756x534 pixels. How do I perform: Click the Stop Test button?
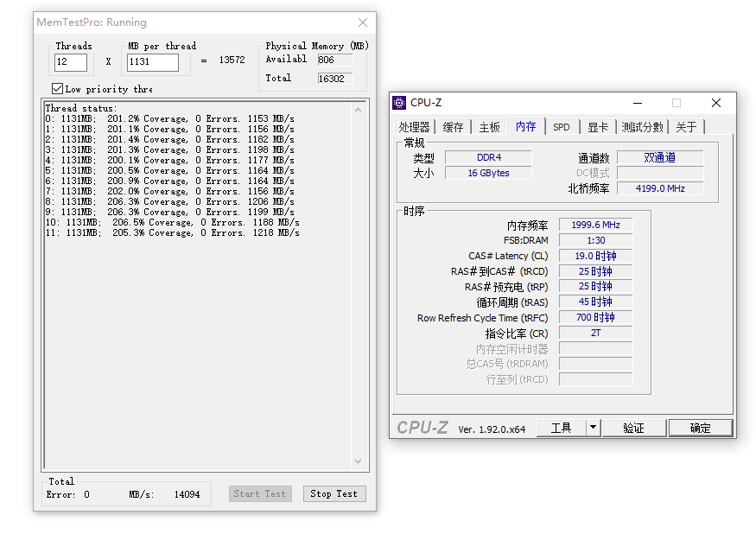tap(334, 494)
